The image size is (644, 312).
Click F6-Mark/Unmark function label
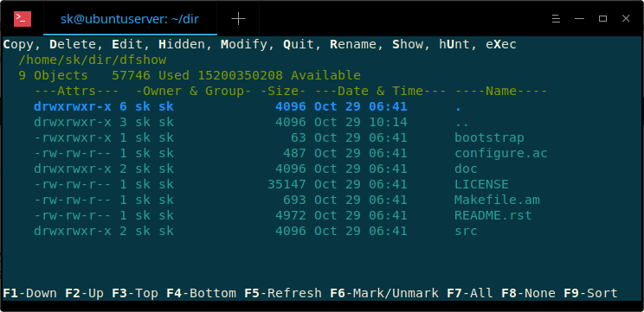click(x=384, y=293)
